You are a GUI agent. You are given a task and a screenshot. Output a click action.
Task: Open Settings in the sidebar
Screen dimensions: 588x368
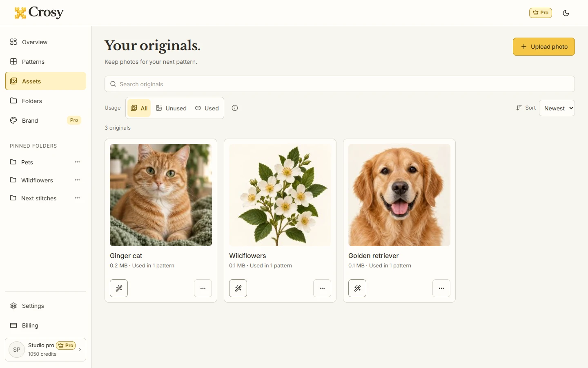pos(46,306)
